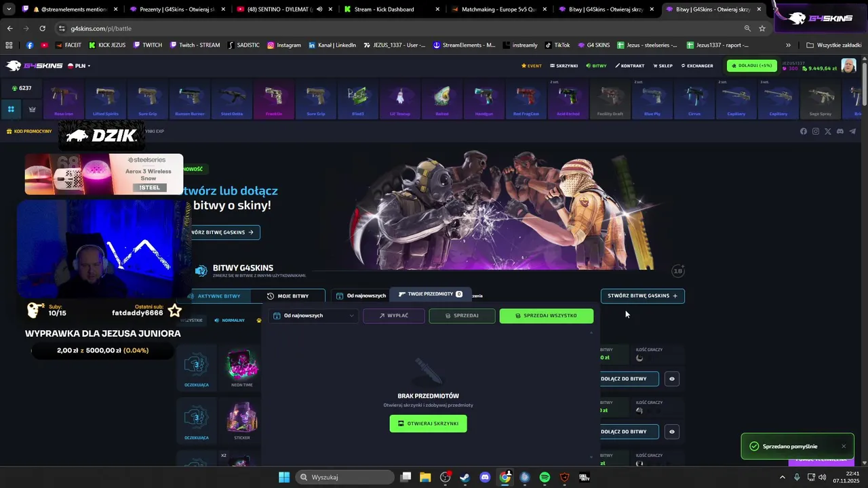Open the Wszystkie zakładki folder
This screenshot has height=488, width=868.
pos(834,45)
